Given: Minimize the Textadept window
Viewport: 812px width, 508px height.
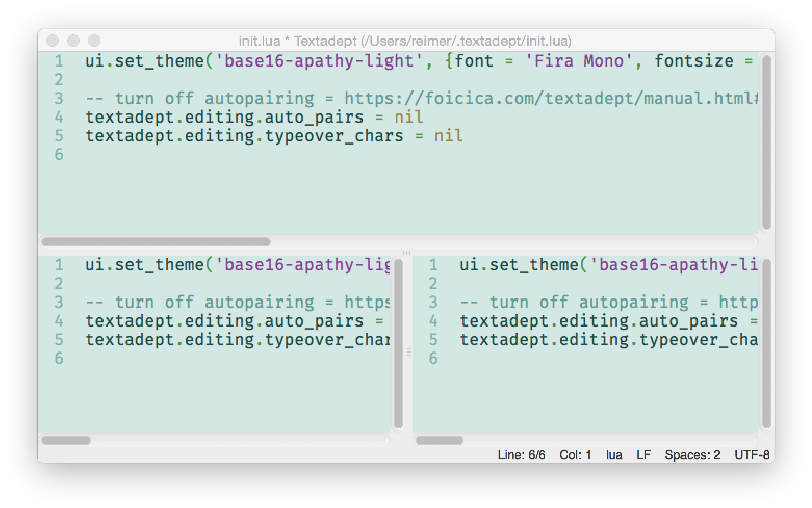Looking at the screenshot, I should pyautogui.click(x=73, y=41).
